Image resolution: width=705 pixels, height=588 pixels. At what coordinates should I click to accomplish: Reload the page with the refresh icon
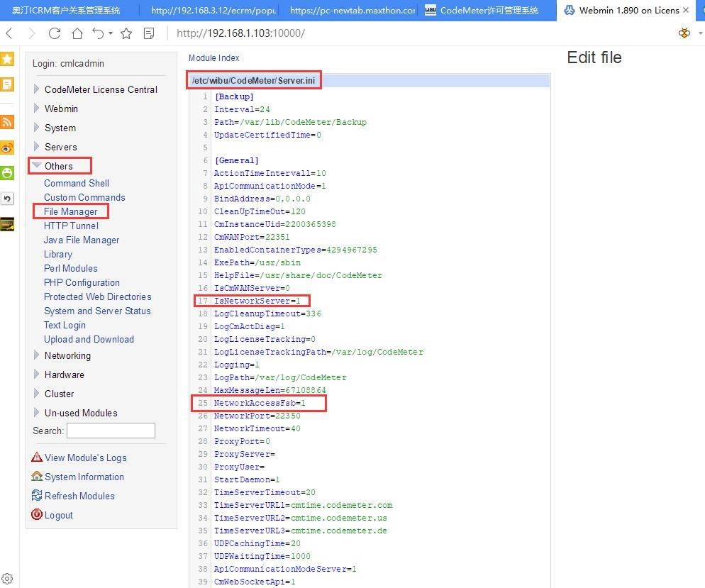point(55,33)
